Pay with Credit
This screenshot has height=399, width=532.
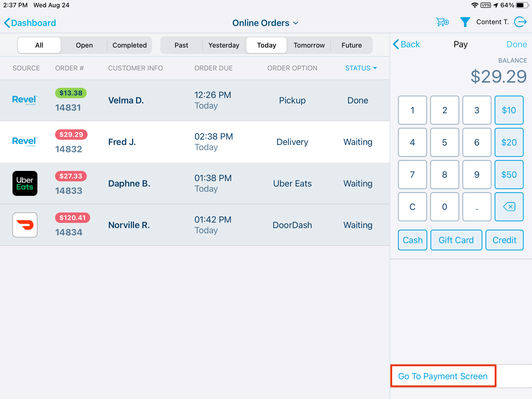(x=504, y=240)
